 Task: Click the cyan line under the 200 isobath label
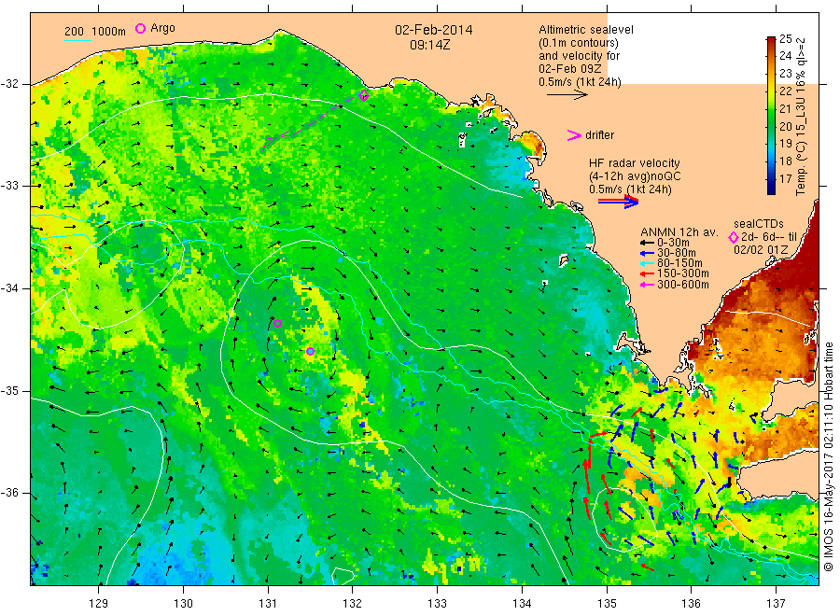coord(77,40)
